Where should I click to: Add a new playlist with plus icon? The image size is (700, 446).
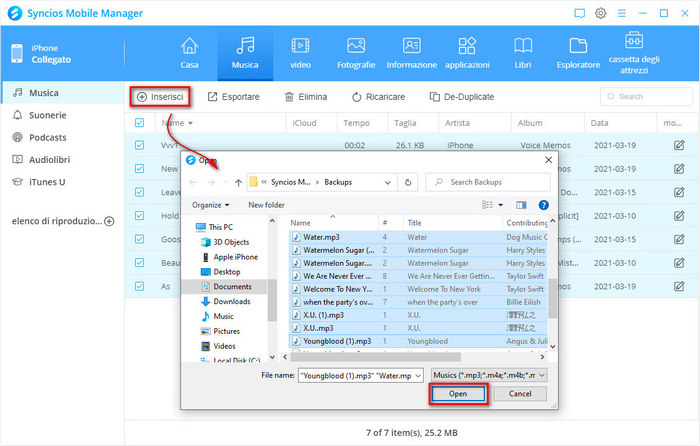point(109,221)
